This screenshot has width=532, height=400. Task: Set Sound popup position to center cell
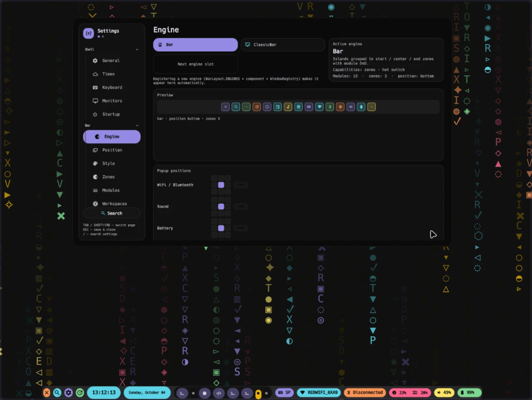(221, 207)
